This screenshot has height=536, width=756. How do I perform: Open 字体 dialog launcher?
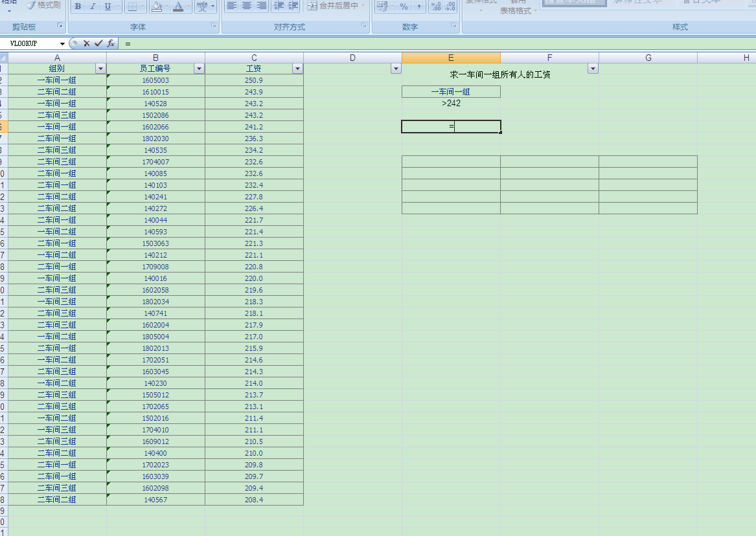point(214,25)
